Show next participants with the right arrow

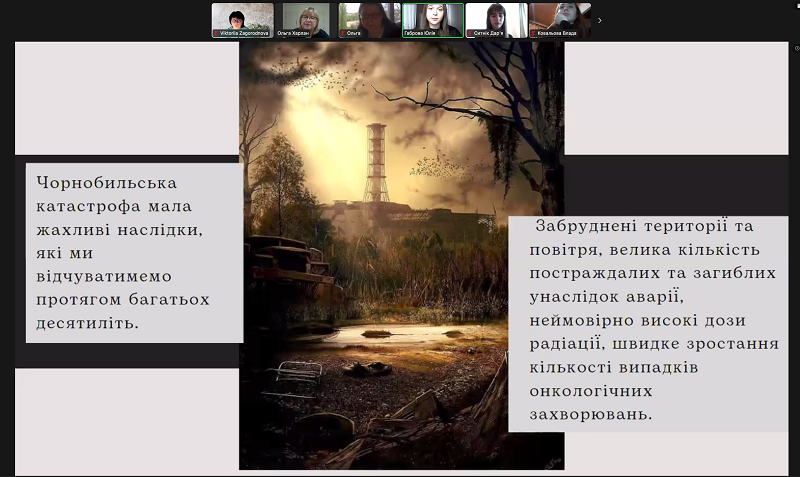(599, 20)
